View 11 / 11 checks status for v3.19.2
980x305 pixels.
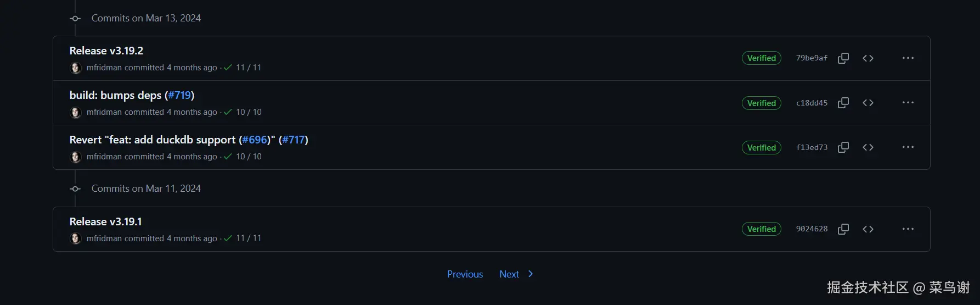(x=243, y=68)
